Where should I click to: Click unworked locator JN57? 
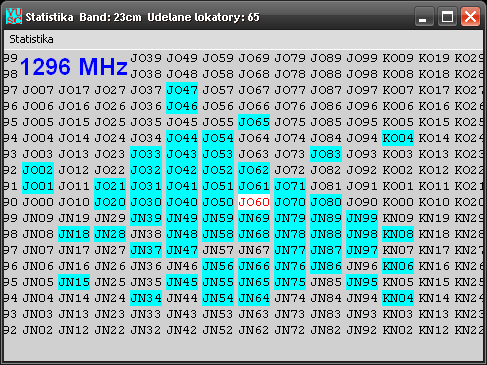click(x=218, y=250)
